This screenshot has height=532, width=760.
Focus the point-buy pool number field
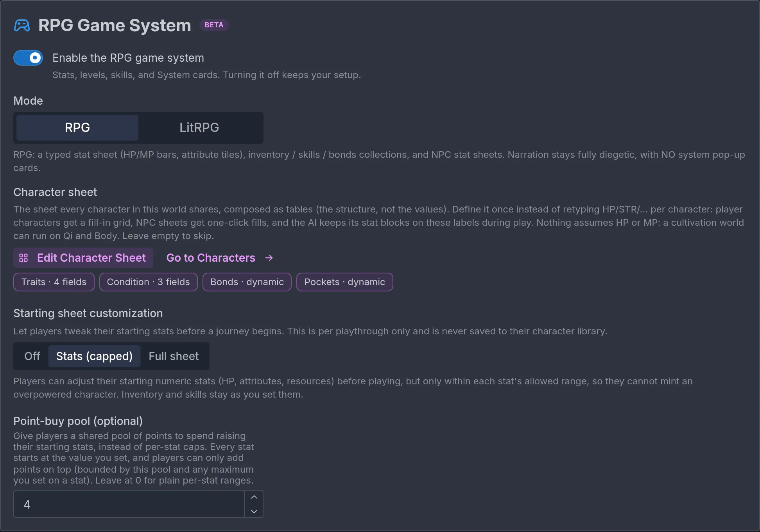tap(129, 504)
